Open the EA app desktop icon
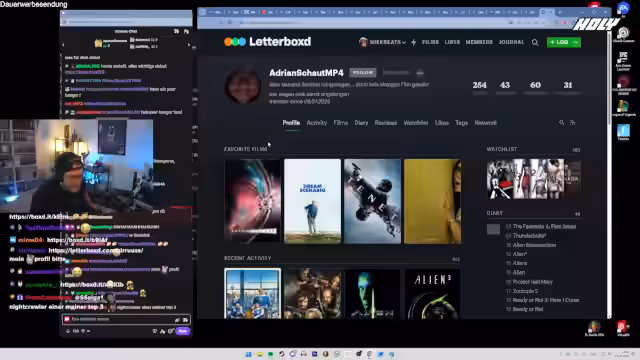 pyautogui.click(x=623, y=9)
